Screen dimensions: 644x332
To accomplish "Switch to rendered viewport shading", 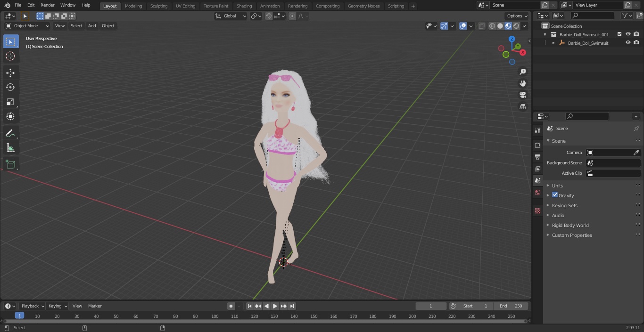I will click(516, 26).
